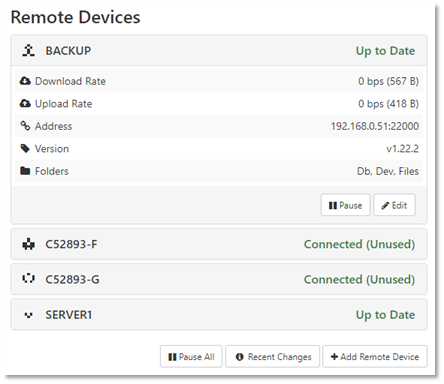Viewport: 444px width, 384px height.
Task: Collapse the BACKUP device panel
Action: [219, 51]
